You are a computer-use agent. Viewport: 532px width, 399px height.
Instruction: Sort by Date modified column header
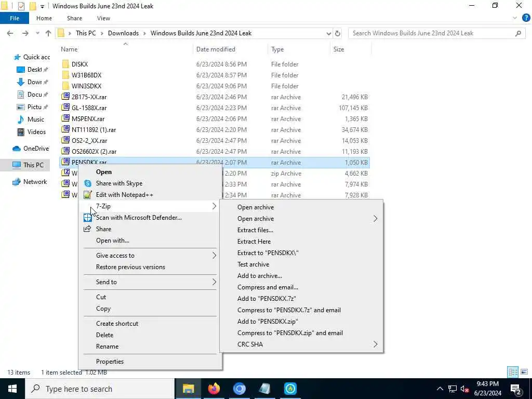216,49
